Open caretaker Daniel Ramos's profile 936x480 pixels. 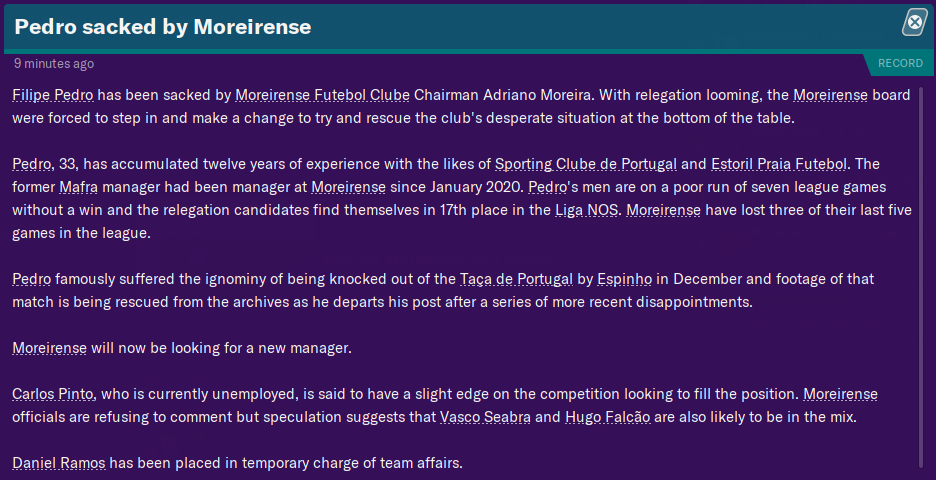point(59,463)
